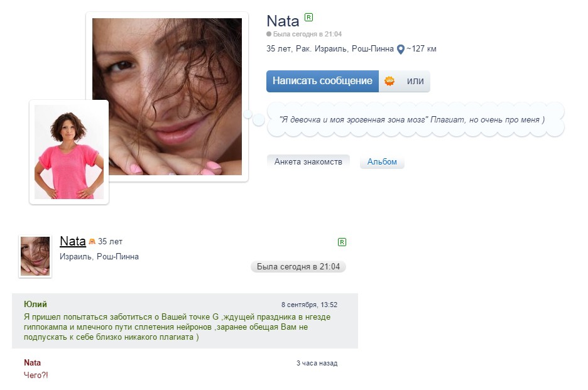This screenshot has height=390, width=588.
Task: Click the Чего?! reply message
Action: (36, 375)
